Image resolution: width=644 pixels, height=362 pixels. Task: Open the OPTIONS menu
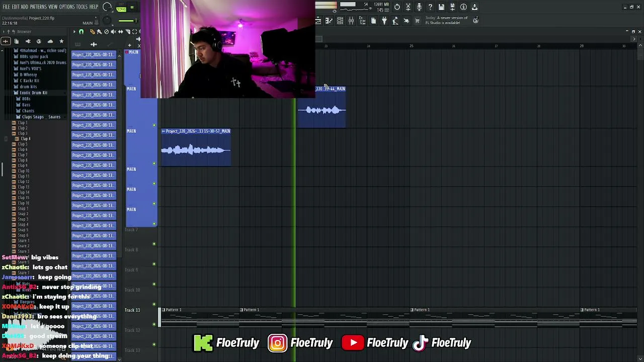67,7
